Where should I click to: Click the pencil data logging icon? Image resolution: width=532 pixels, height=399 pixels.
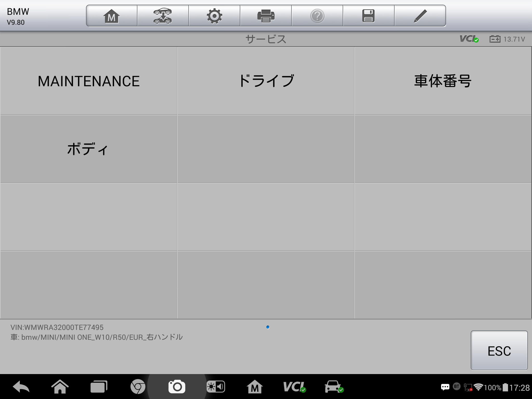coord(420,16)
